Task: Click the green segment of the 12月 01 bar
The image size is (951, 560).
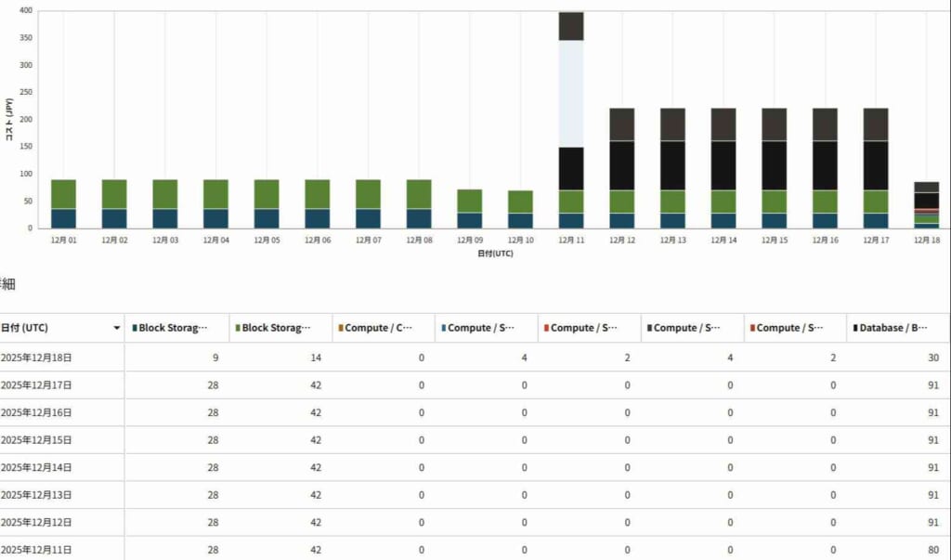Action: 63,194
